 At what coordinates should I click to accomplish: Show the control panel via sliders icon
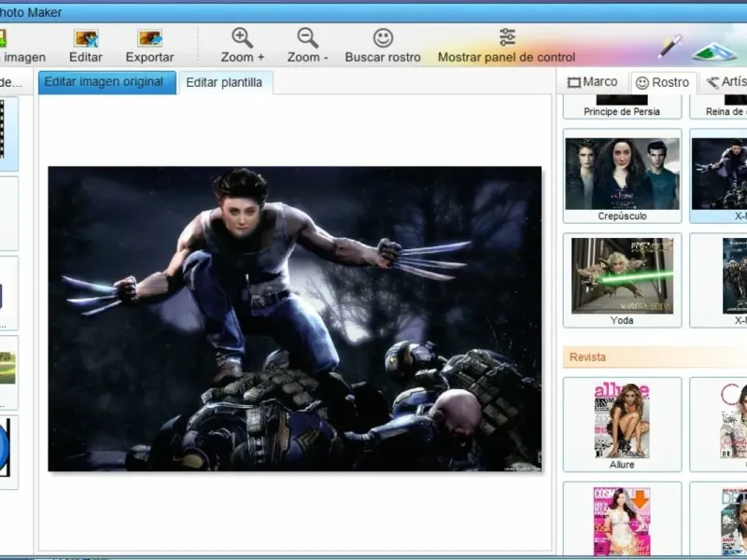click(507, 37)
